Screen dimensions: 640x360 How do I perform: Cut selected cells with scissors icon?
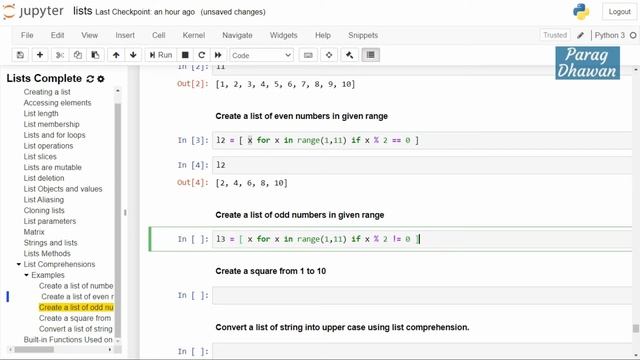60,55
